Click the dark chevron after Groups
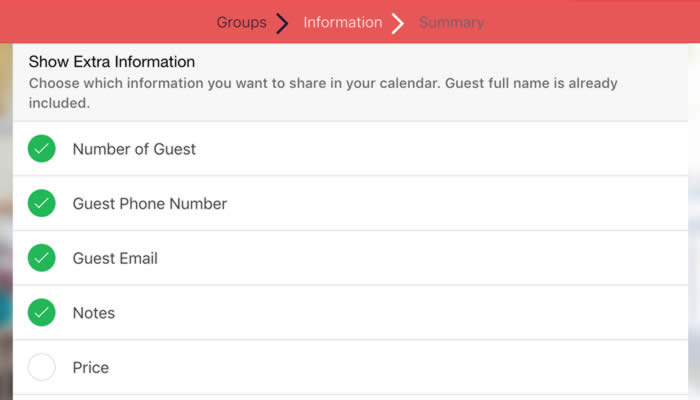Image resolution: width=700 pixels, height=400 pixels. pos(282,23)
